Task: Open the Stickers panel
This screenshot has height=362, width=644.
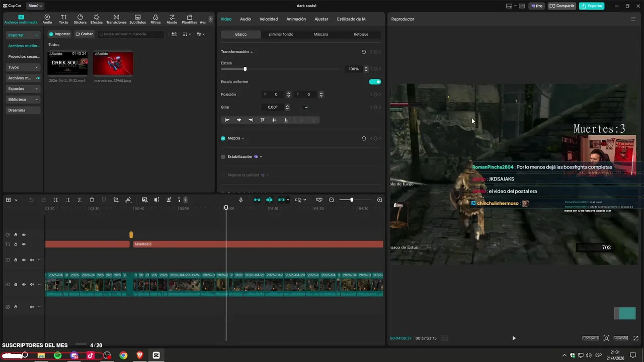Action: tap(80, 19)
